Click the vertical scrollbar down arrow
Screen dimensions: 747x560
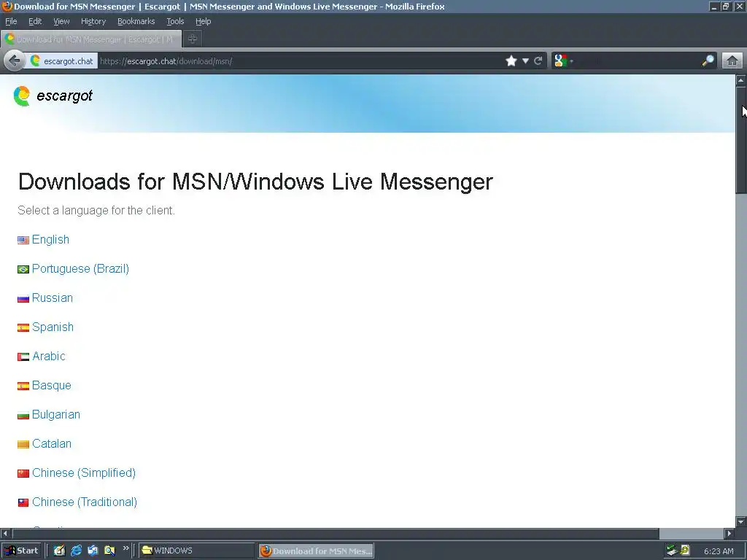coord(741,522)
